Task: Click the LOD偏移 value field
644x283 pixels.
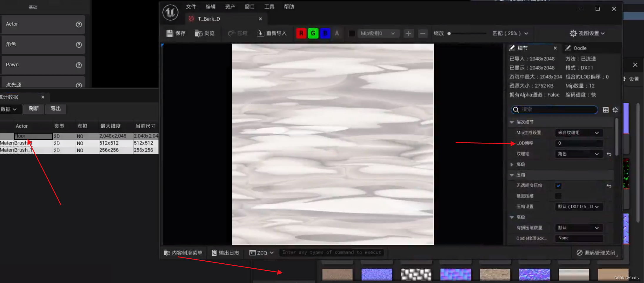Action: coord(579,143)
